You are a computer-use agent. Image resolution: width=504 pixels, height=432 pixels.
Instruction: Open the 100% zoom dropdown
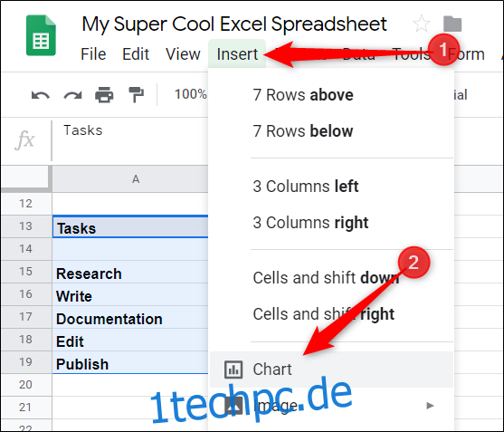[x=190, y=94]
